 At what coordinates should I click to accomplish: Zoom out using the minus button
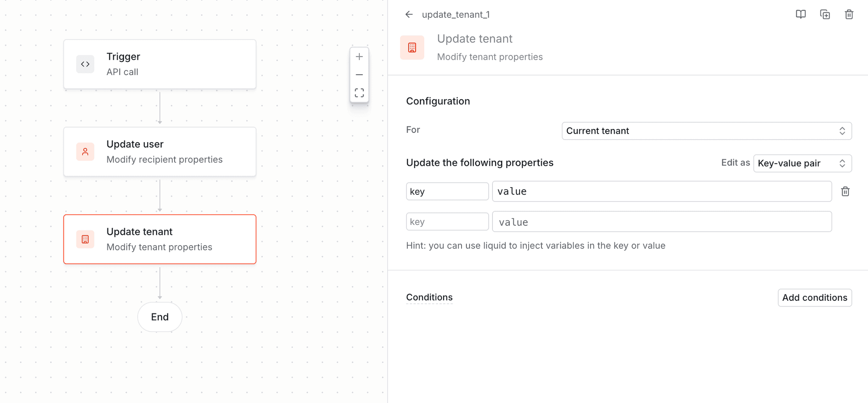tap(359, 74)
